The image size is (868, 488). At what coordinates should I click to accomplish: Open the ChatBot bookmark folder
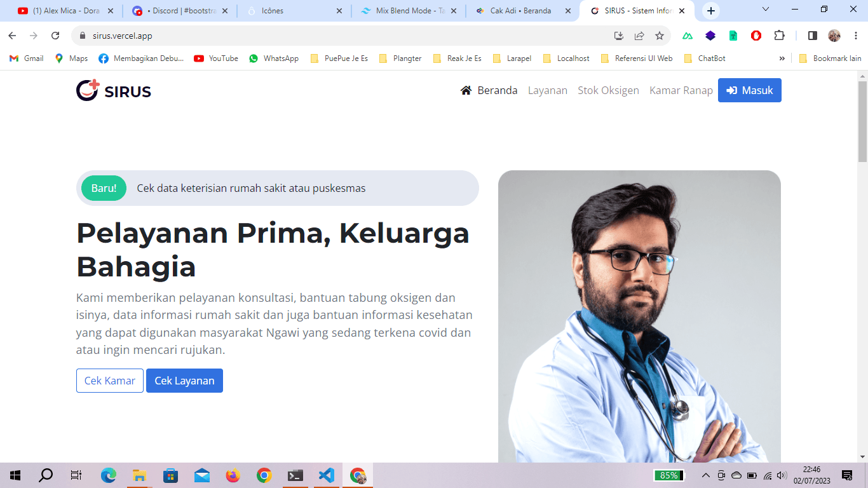tap(705, 58)
